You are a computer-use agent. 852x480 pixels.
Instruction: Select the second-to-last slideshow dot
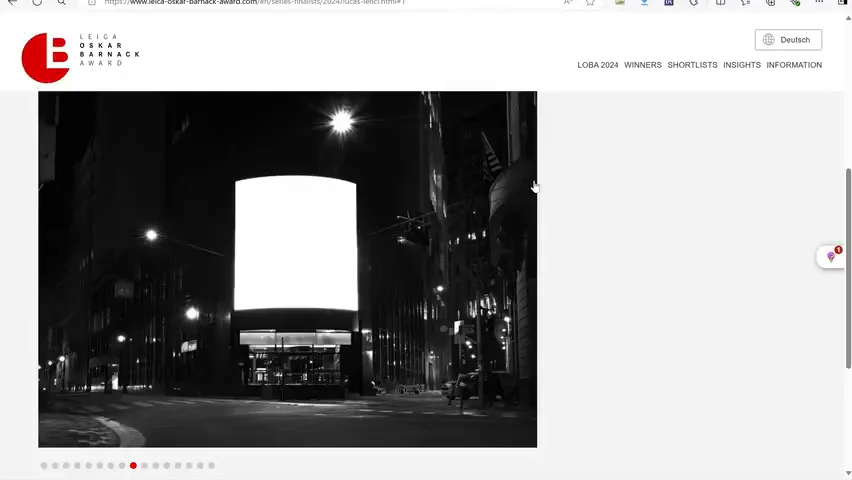point(200,465)
